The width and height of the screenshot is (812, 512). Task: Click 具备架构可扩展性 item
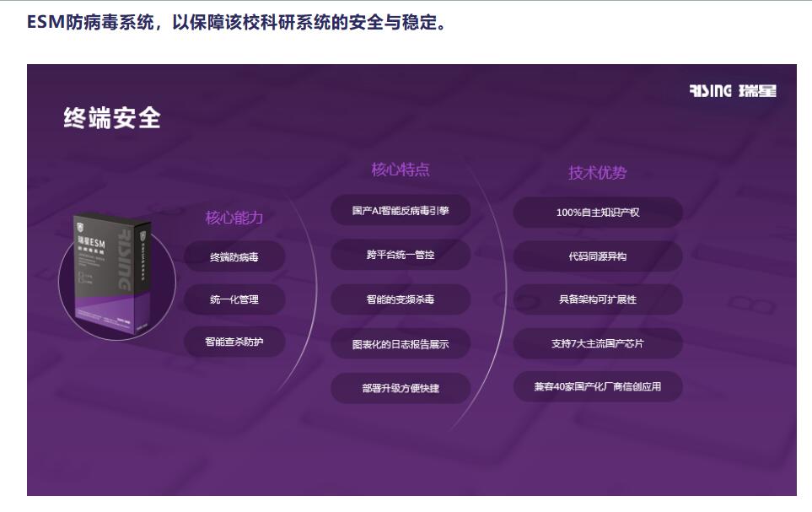(x=598, y=299)
